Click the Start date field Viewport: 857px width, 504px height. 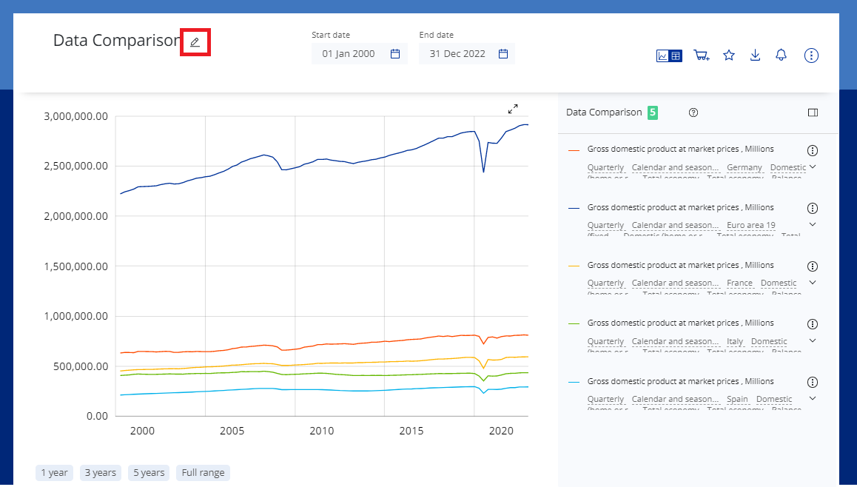(x=359, y=54)
